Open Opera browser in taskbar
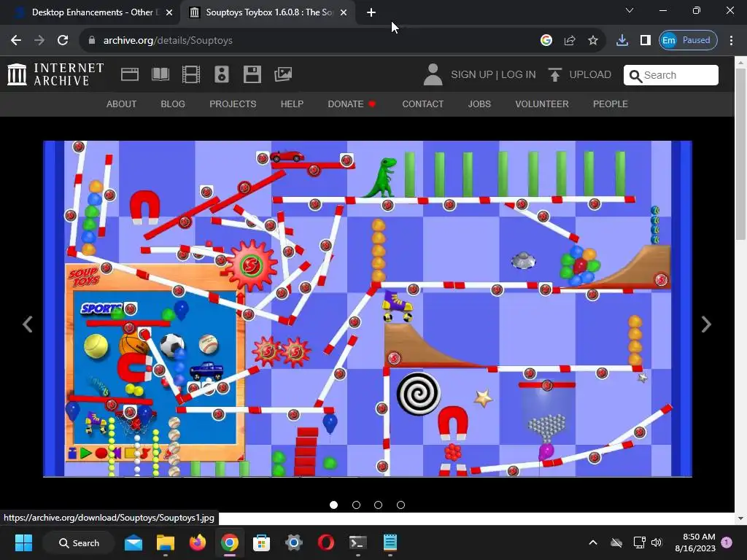The height and width of the screenshot is (560, 747). click(x=326, y=542)
